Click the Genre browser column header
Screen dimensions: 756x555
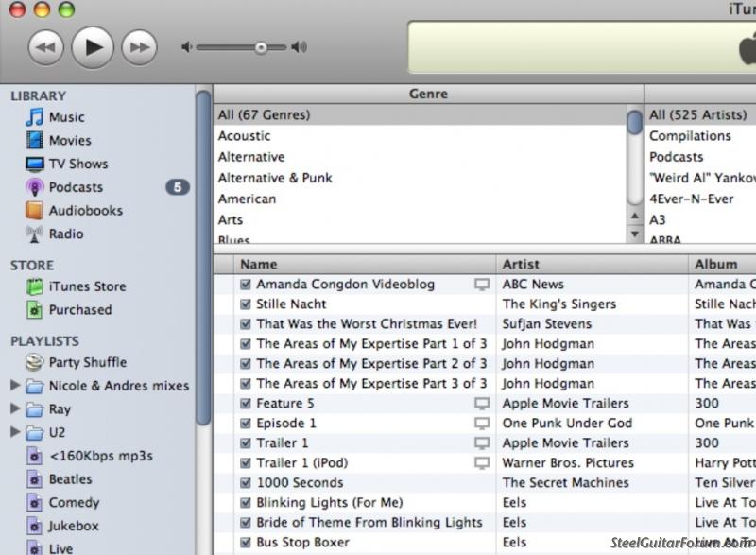point(428,94)
